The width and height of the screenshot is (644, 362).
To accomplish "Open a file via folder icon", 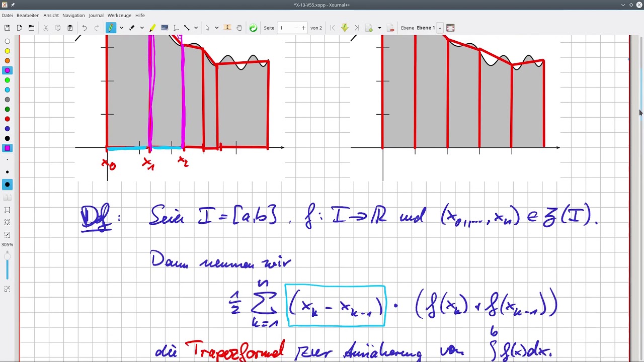I will coord(31,28).
